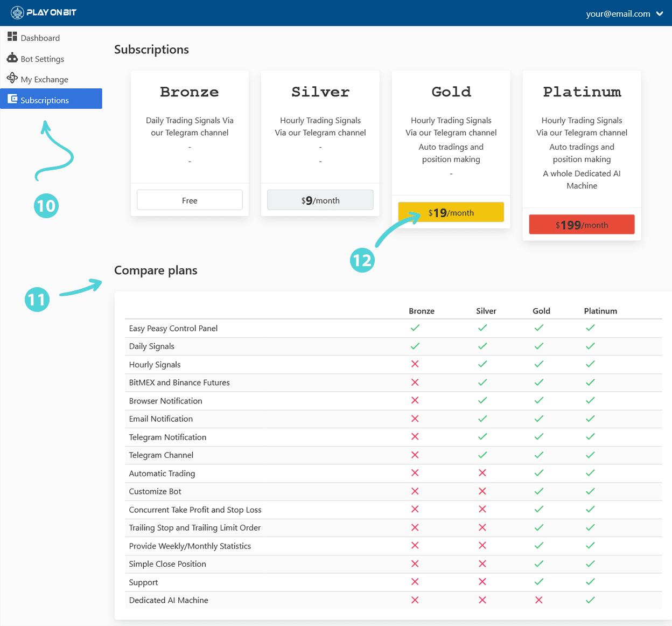This screenshot has width=672, height=626.
Task: Click the Hourly Signals row label
Action: pos(155,365)
